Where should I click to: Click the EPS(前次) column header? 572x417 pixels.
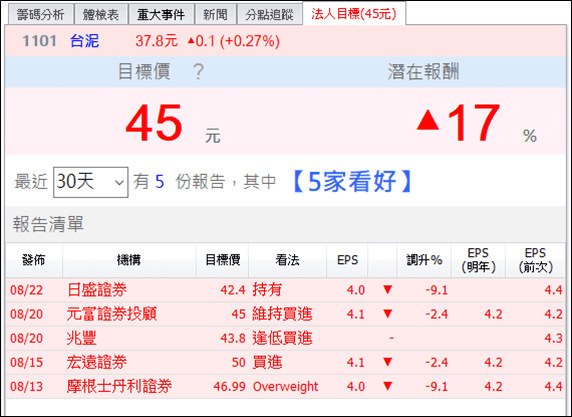(x=536, y=260)
